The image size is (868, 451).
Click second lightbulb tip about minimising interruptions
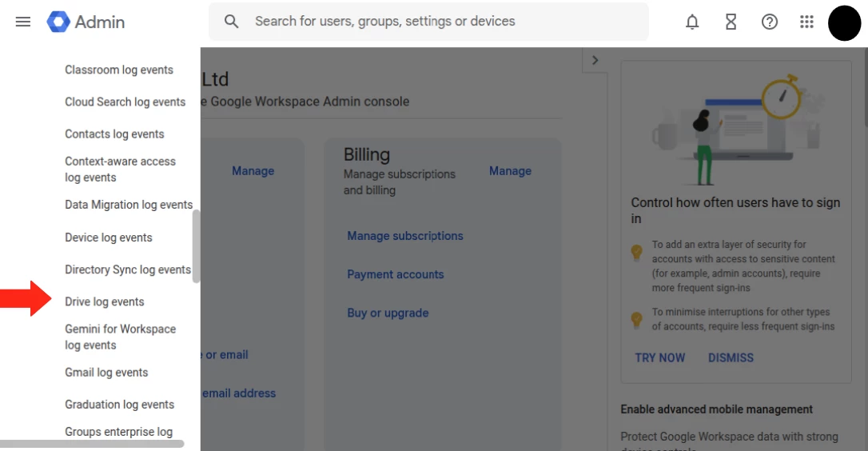pos(636,320)
